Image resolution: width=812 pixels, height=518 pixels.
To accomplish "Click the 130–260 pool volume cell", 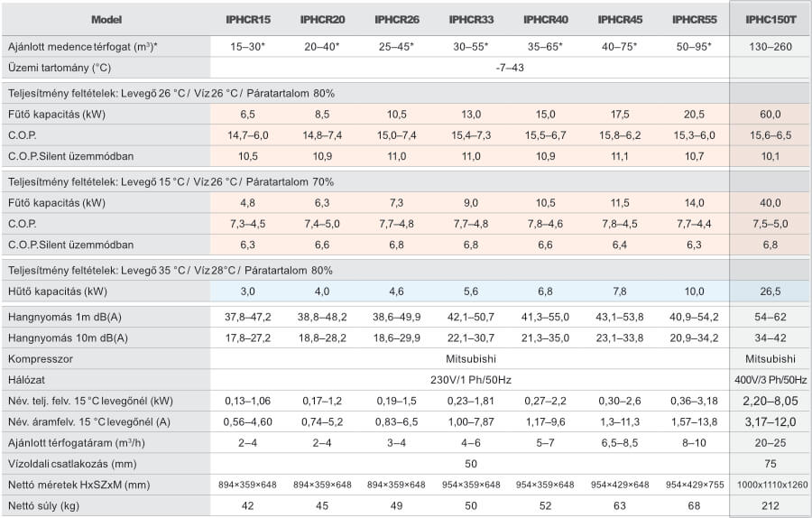I will click(769, 46).
